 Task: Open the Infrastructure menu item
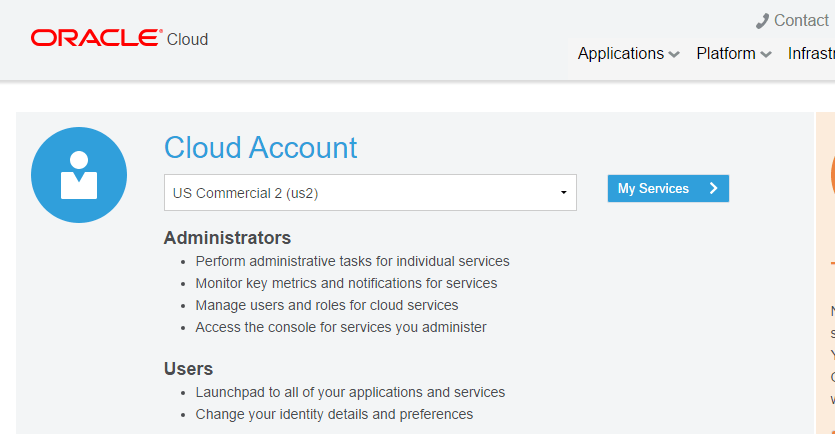click(811, 54)
